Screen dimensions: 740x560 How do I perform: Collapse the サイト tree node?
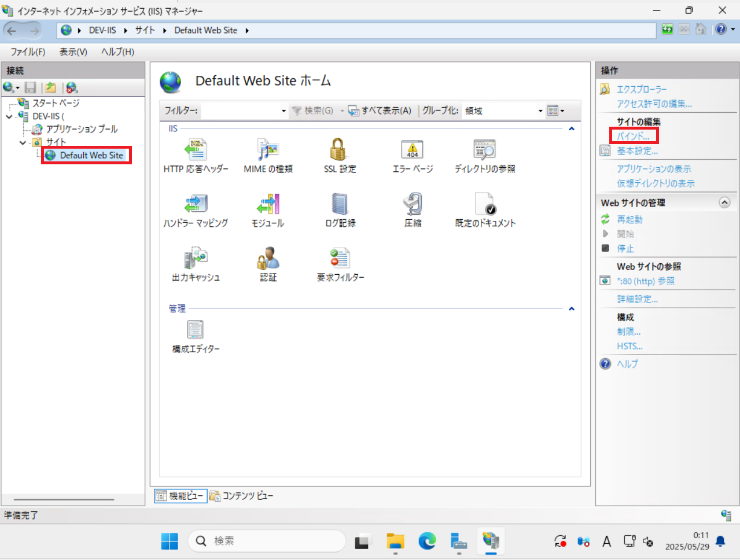[23, 142]
